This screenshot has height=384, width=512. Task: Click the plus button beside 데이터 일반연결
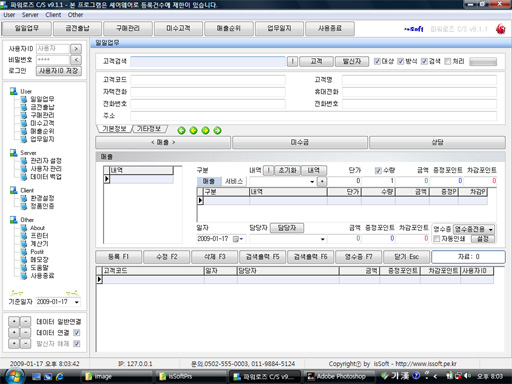pyautogui.click(x=14, y=322)
